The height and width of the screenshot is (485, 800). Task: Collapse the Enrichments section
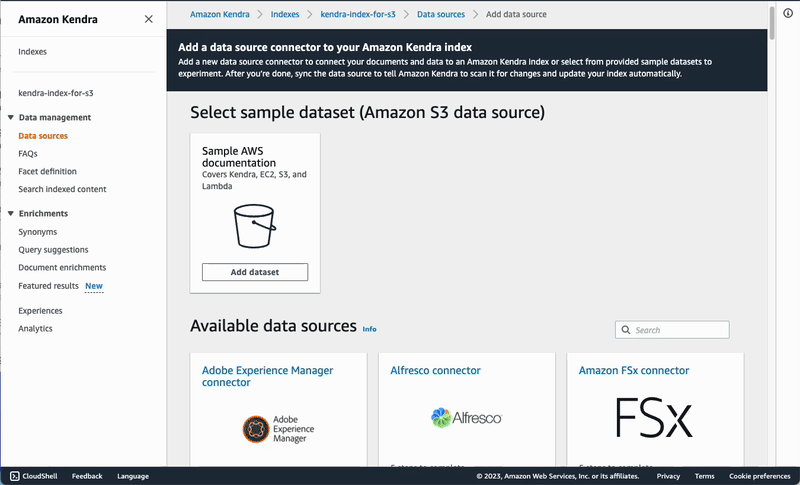(x=11, y=213)
